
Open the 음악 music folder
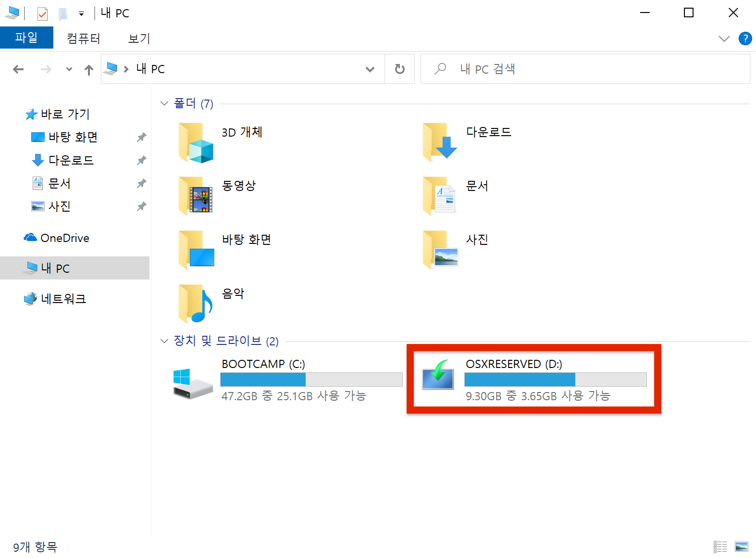point(196,304)
